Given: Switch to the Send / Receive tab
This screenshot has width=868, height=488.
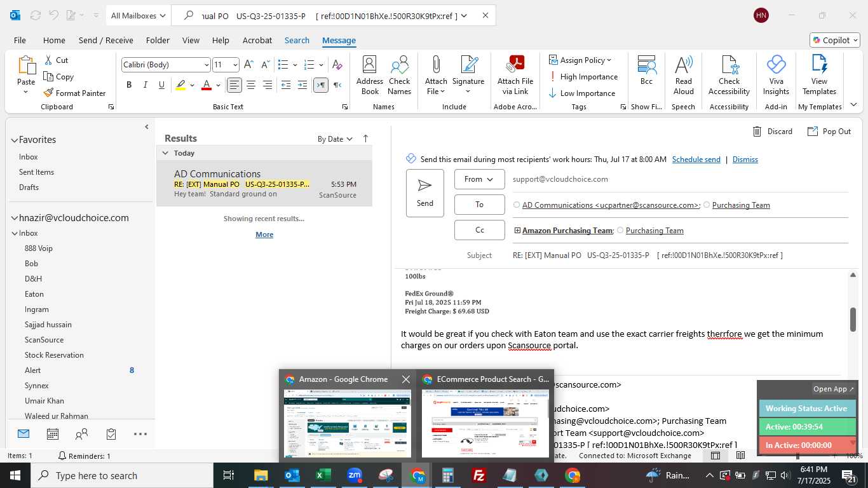Looking at the screenshot, I should tap(106, 40).
